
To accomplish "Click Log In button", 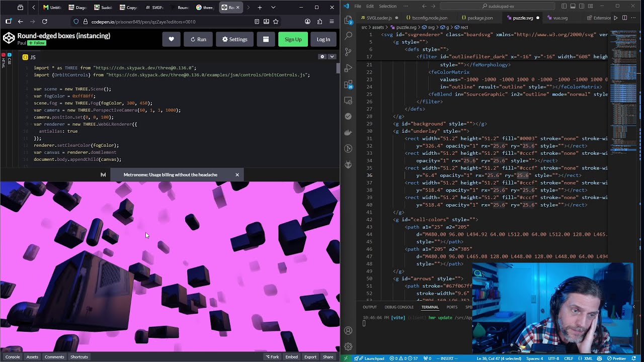I will 324,39.
